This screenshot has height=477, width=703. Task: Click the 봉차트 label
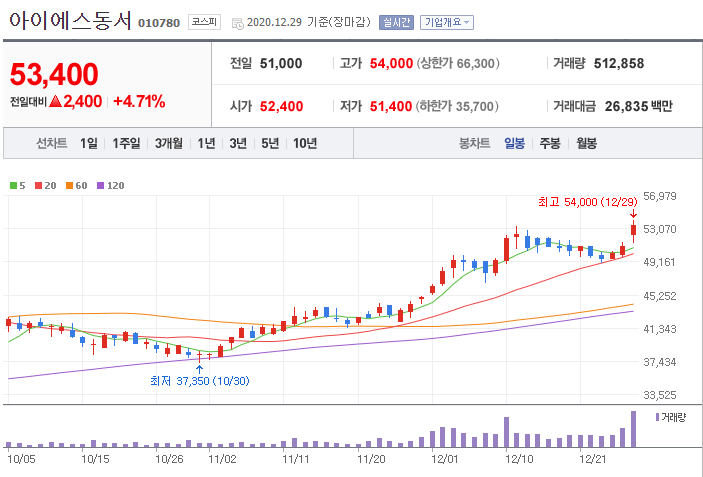[474, 143]
